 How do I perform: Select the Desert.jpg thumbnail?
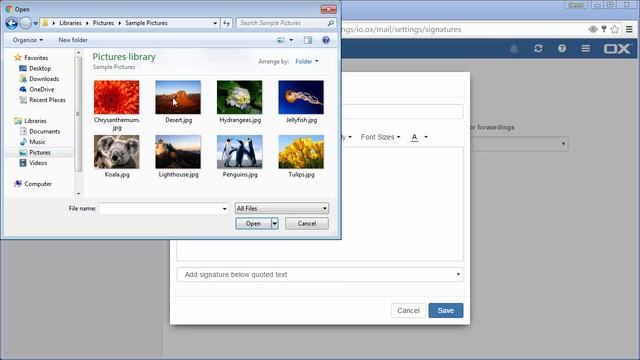pyautogui.click(x=178, y=97)
